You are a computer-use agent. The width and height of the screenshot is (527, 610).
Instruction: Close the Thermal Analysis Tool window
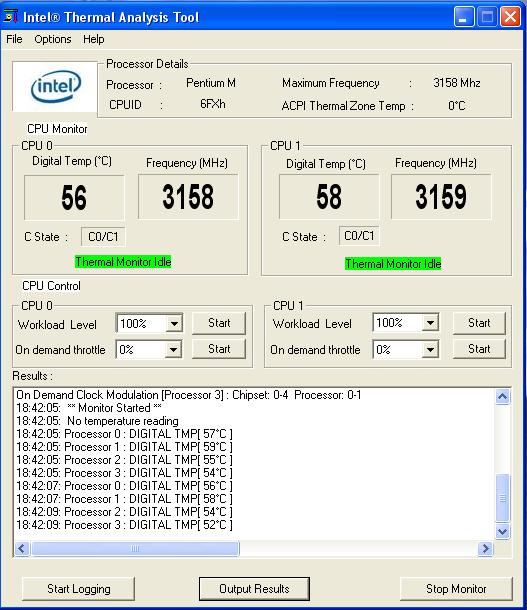coord(510,17)
